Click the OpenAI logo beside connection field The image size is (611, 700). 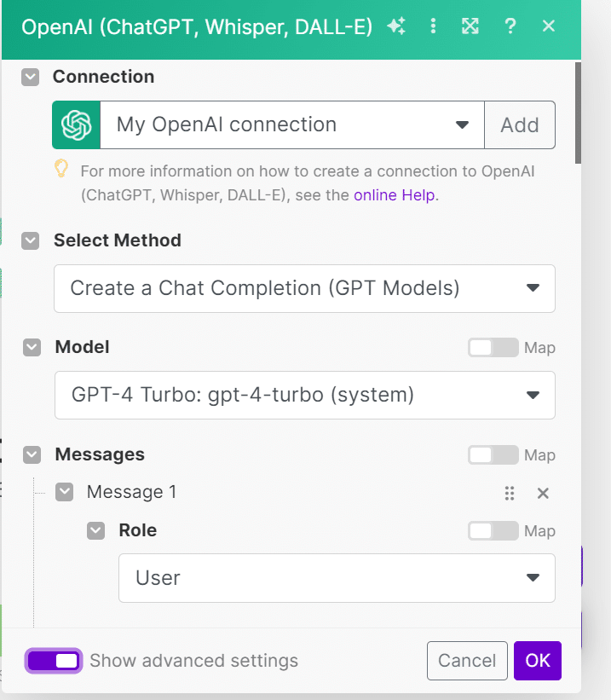pyautogui.click(x=77, y=125)
